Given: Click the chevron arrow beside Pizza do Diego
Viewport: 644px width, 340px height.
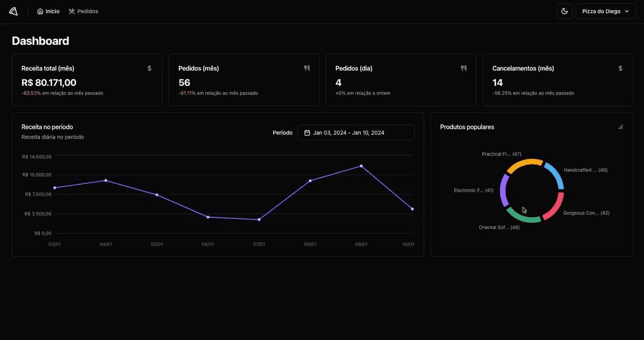Looking at the screenshot, I should click(626, 11).
